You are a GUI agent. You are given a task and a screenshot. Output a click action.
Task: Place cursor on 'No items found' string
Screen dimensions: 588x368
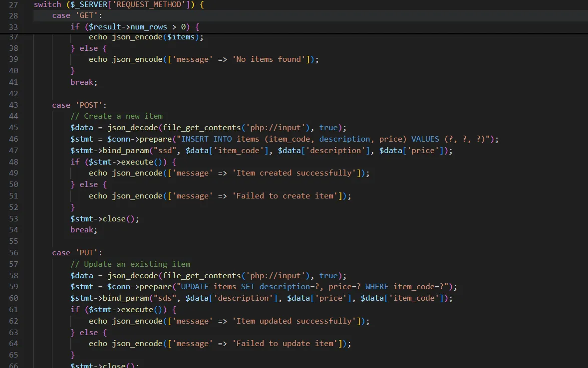point(269,59)
